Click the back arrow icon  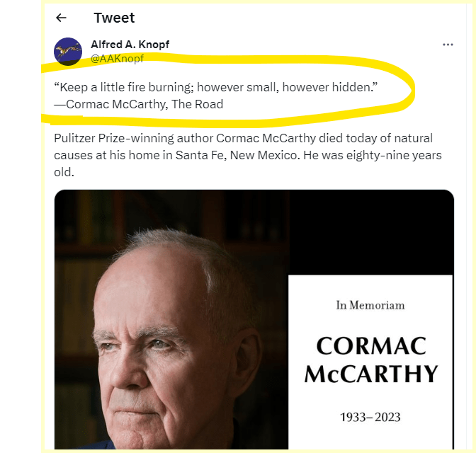click(62, 18)
